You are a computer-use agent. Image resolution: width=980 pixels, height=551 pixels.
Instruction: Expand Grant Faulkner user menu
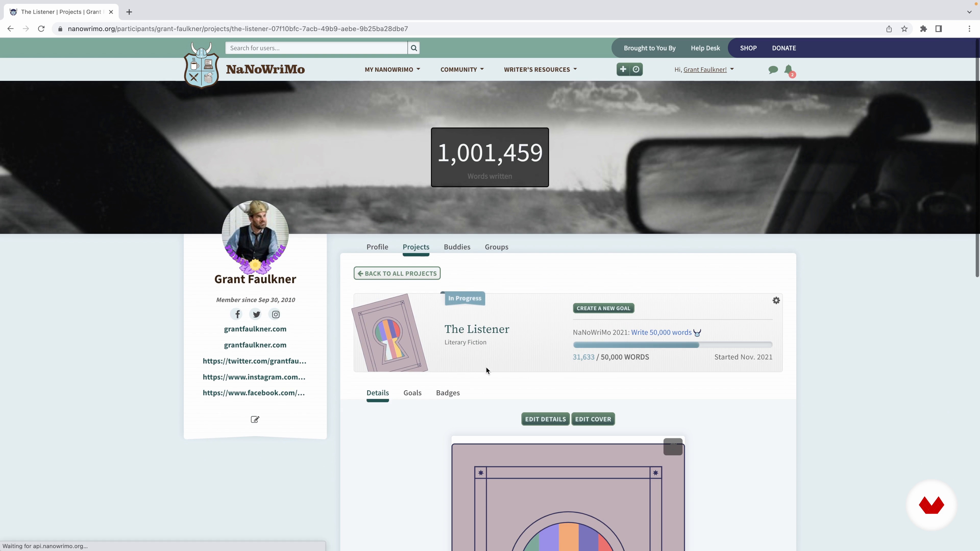pyautogui.click(x=704, y=70)
